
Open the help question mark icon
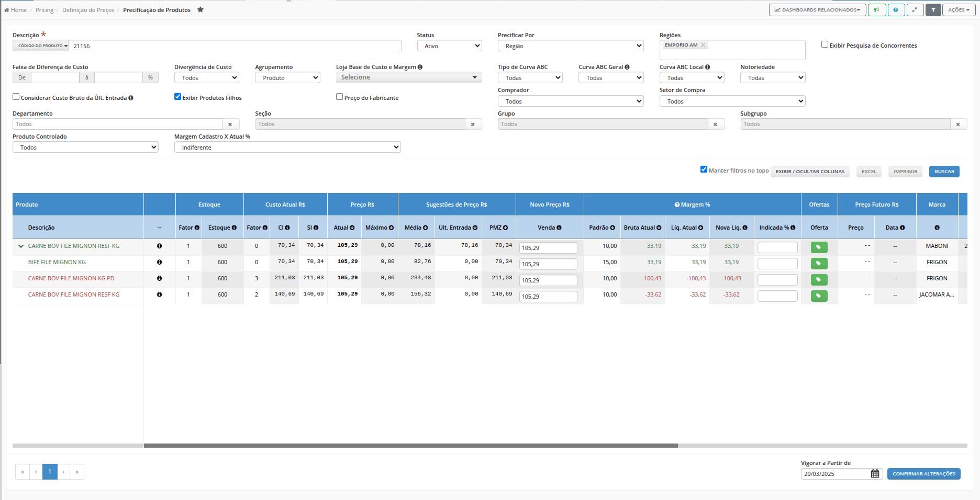point(896,10)
